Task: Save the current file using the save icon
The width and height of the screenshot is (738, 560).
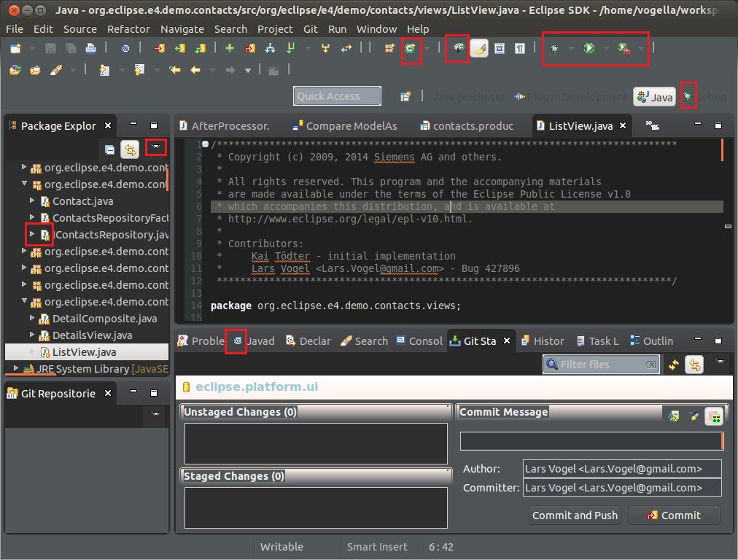Action: pyautogui.click(x=50, y=48)
